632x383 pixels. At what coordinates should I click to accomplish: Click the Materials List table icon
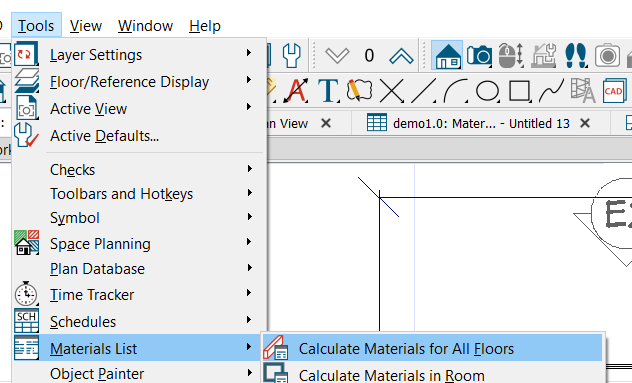pyautogui.click(x=26, y=348)
